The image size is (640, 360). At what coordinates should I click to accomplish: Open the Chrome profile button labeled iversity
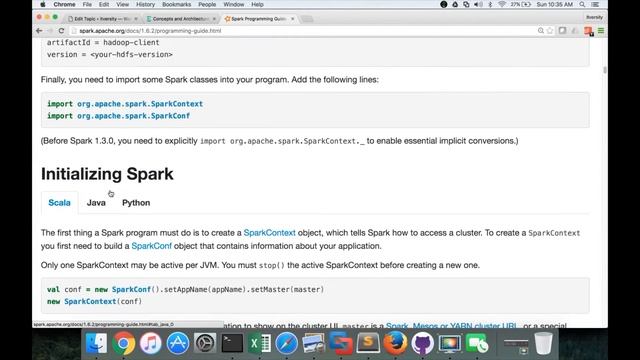(594, 18)
